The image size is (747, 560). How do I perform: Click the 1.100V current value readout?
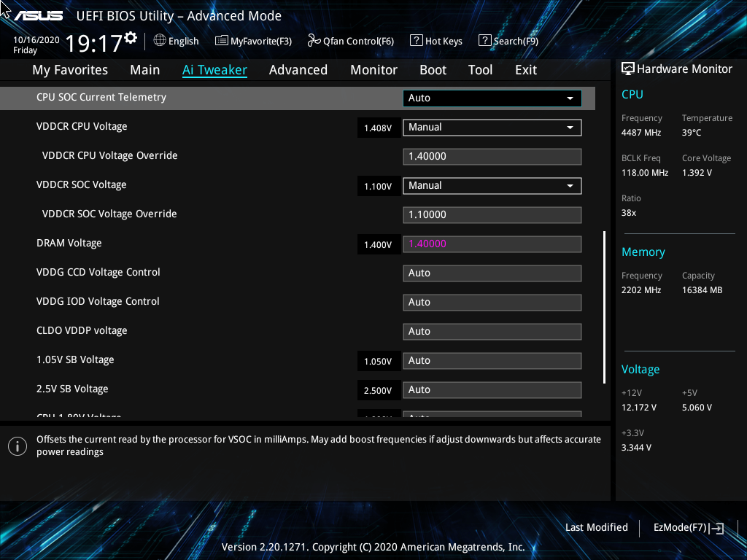(379, 187)
